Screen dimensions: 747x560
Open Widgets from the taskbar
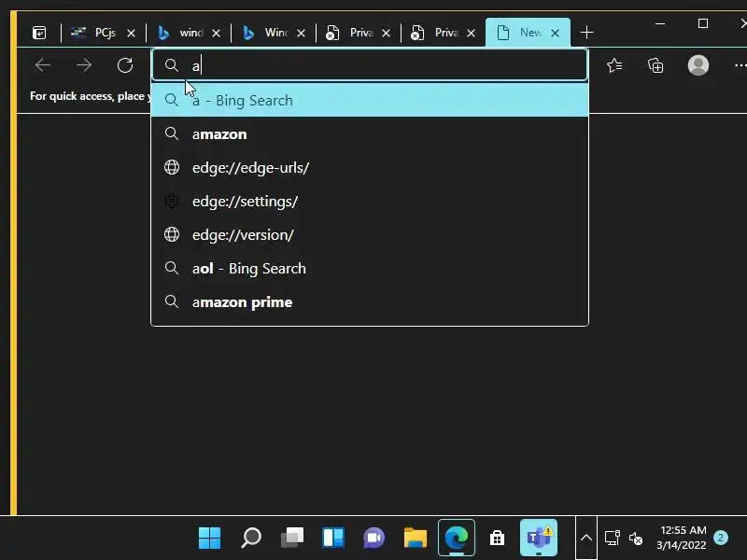point(333,539)
